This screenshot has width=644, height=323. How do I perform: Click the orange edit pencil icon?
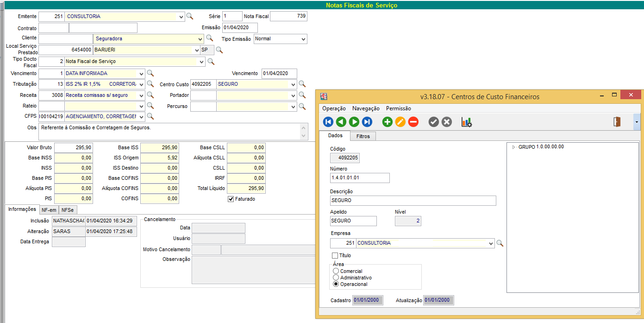point(400,122)
